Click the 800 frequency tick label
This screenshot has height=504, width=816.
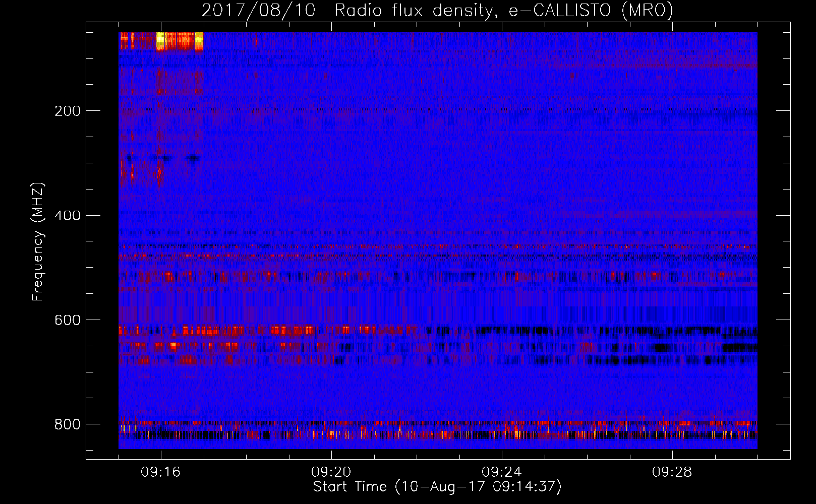(x=68, y=424)
